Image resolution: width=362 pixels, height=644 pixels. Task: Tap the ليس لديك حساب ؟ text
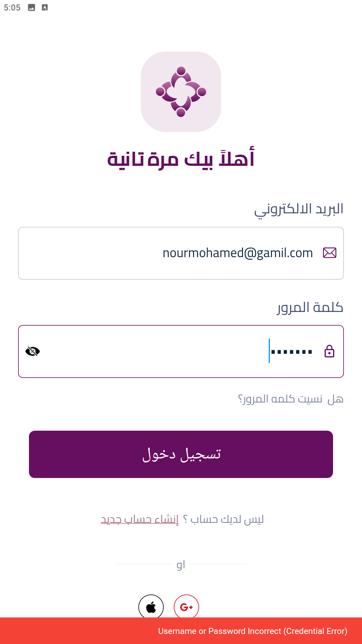pos(223,519)
